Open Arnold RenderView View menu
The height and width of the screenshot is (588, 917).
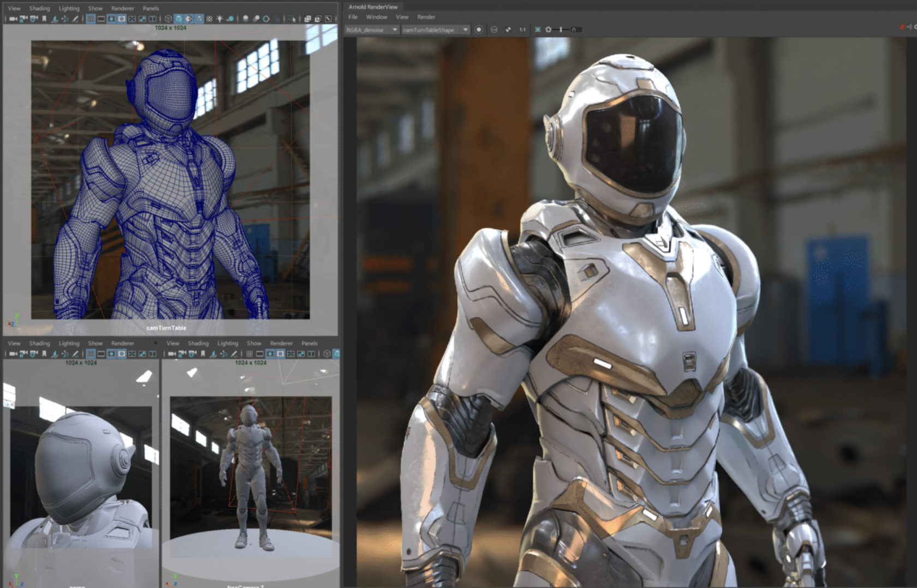pos(402,17)
